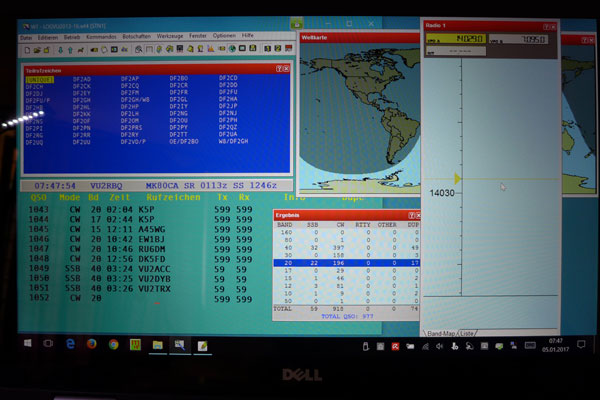Image resolution: width=600 pixels, height=400 pixels.
Task: Switch to the Band-Map tab
Action: pyautogui.click(x=441, y=333)
